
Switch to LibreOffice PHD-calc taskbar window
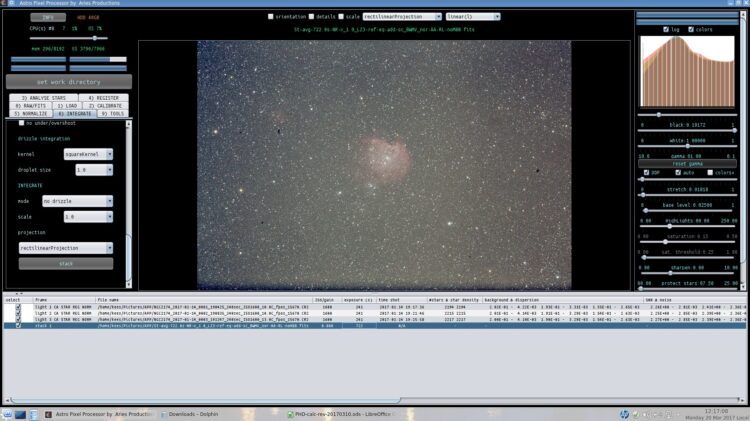[340, 414]
